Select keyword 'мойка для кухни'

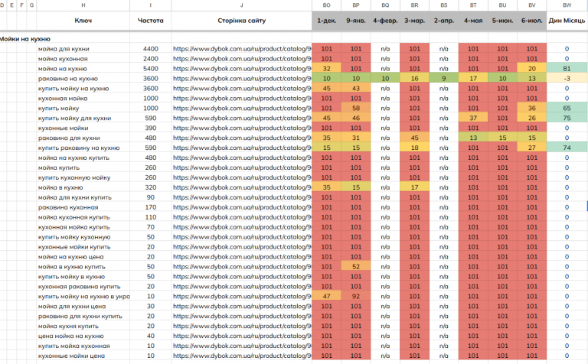(64, 49)
